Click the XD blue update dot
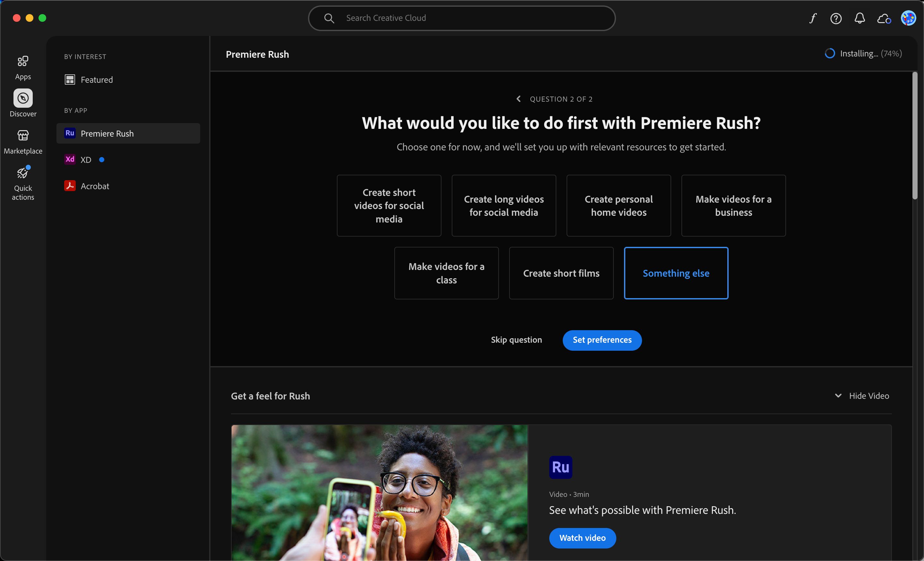Viewport: 924px width, 561px height. click(x=101, y=160)
